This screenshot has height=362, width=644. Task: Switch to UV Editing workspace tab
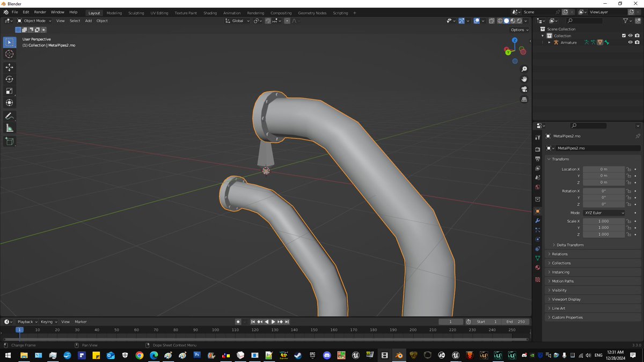(x=159, y=13)
